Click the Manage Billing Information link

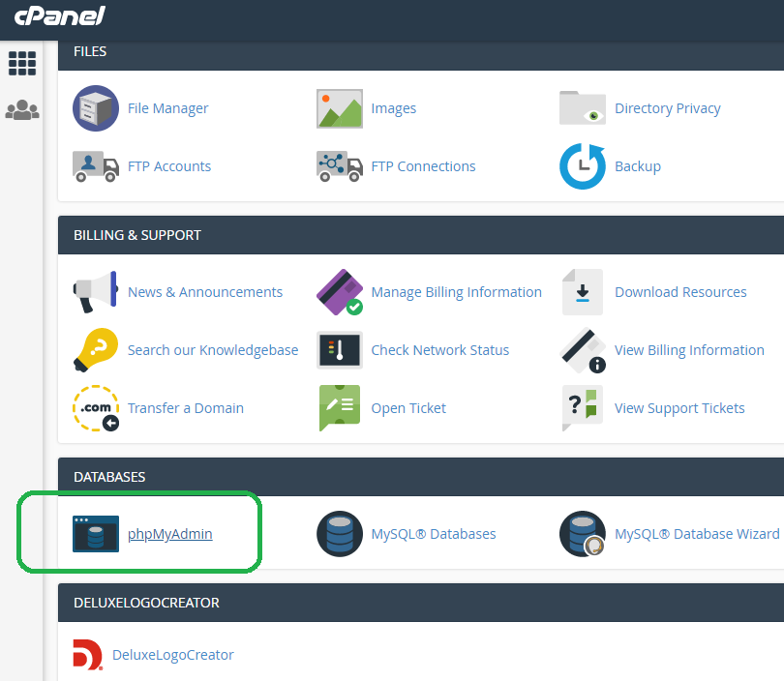[456, 292]
